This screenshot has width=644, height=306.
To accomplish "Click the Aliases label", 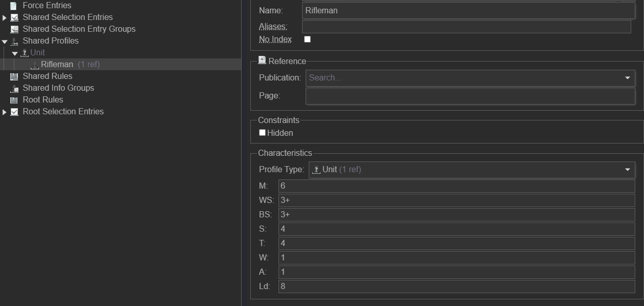I will 273,27.
